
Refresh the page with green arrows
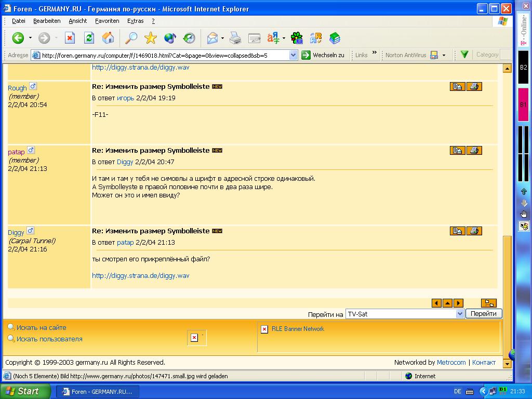pyautogui.click(x=89, y=38)
